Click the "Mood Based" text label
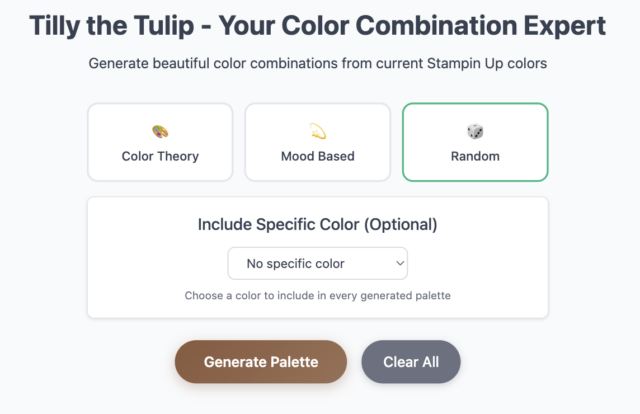 point(318,156)
